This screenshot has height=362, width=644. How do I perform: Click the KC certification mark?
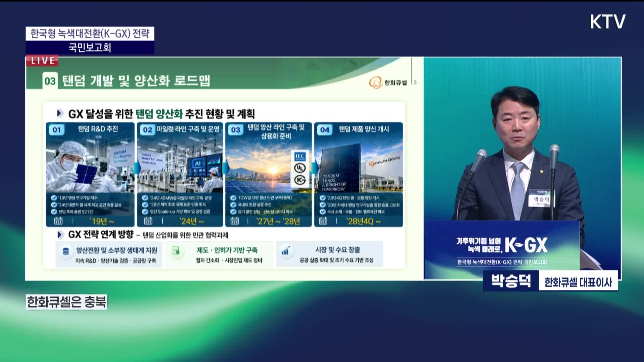point(300,180)
